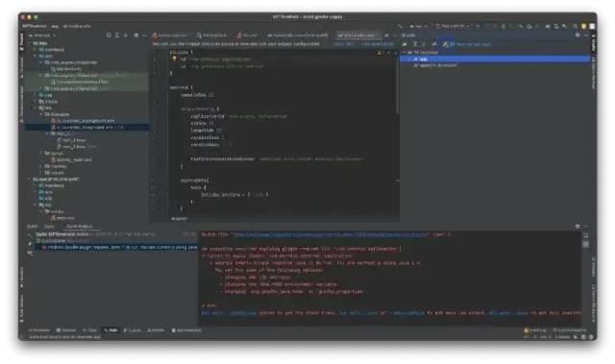Toggle the Project side stripe button
The image size is (615, 364).
click(21, 42)
